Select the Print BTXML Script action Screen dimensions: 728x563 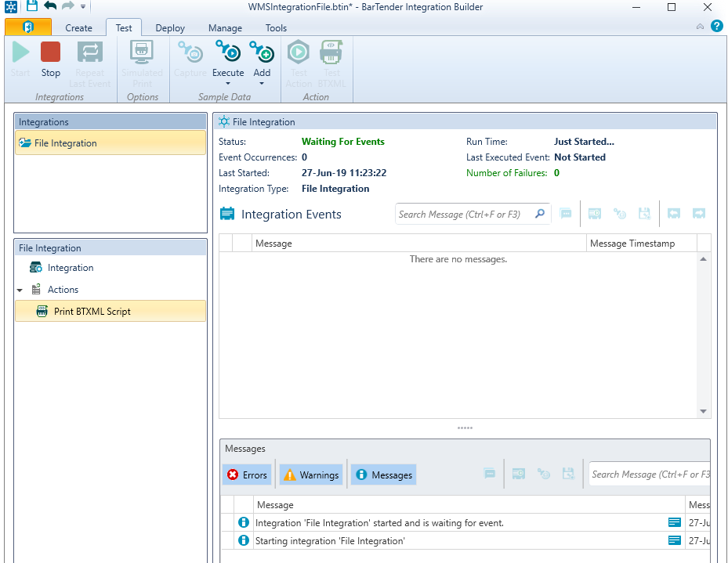click(x=110, y=311)
